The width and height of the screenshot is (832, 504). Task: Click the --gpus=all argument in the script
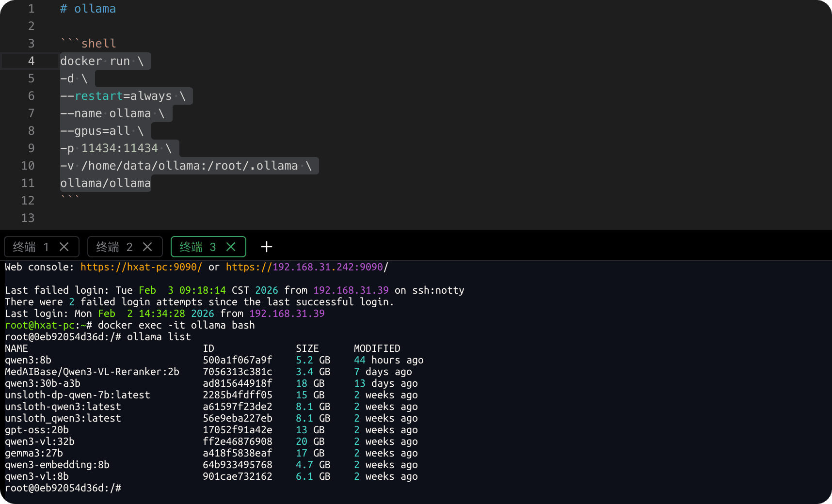[95, 130]
